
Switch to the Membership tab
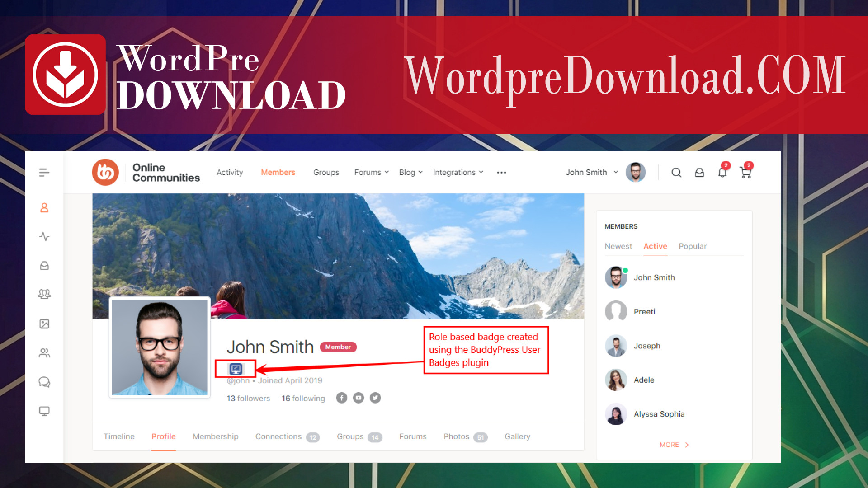(216, 436)
